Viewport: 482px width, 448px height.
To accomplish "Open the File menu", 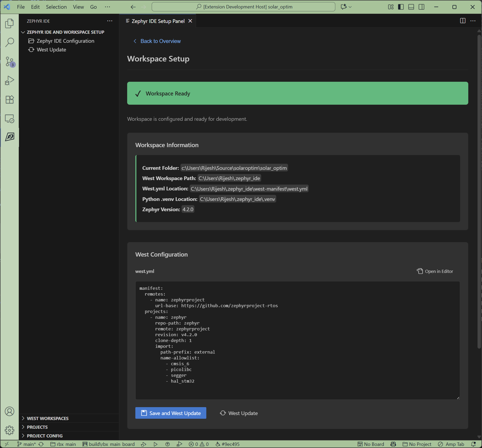I will 21,7.
